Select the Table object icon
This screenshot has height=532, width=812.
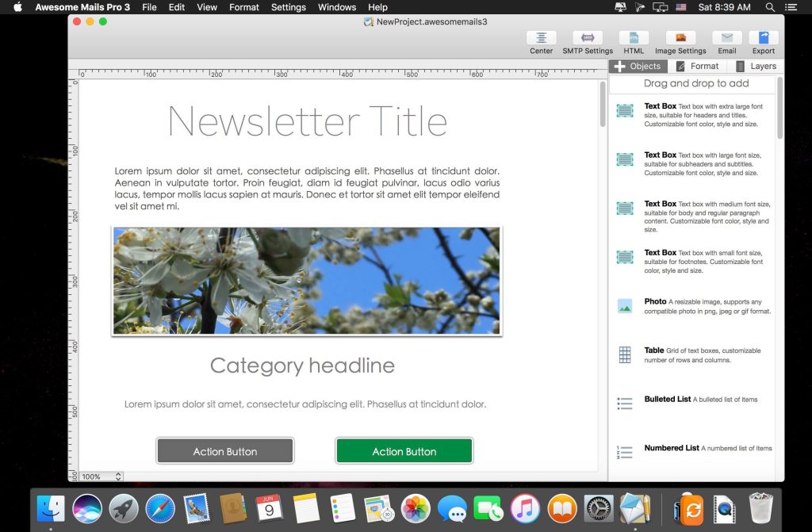625,355
